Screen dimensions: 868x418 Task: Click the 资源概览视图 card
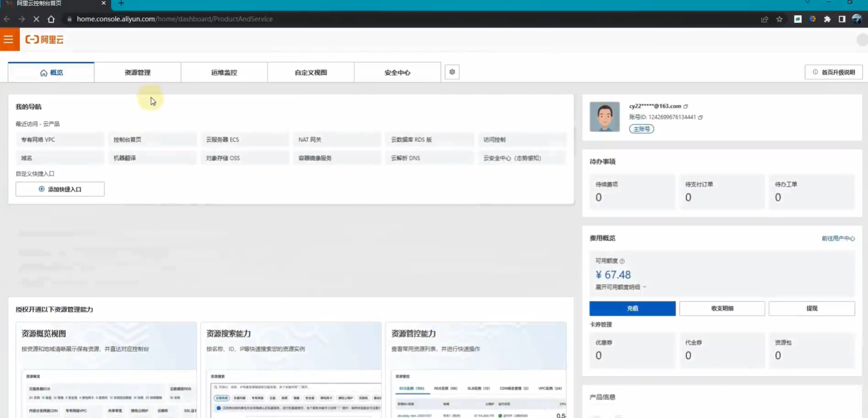(106, 370)
